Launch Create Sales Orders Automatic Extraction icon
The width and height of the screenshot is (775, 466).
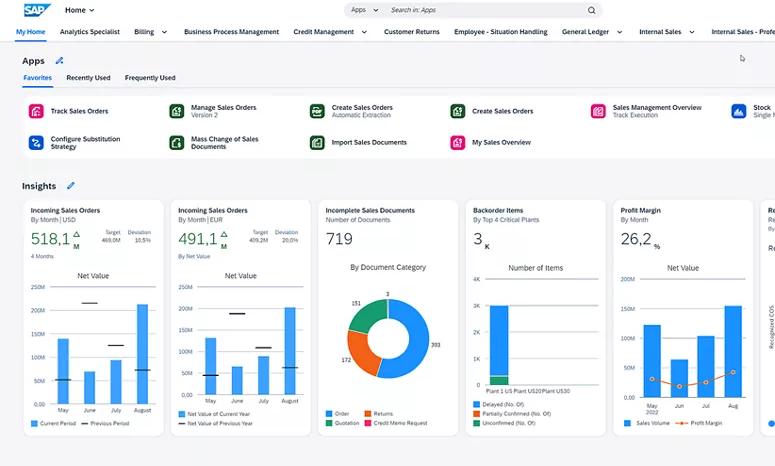(x=316, y=111)
